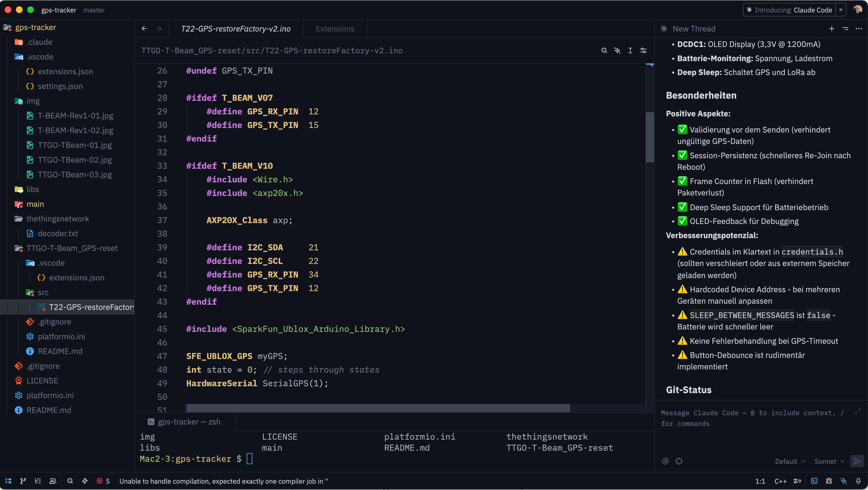Screen dimensions: 868x490
Task: Toggle the agent panel sparkle icon
Action: point(844,481)
